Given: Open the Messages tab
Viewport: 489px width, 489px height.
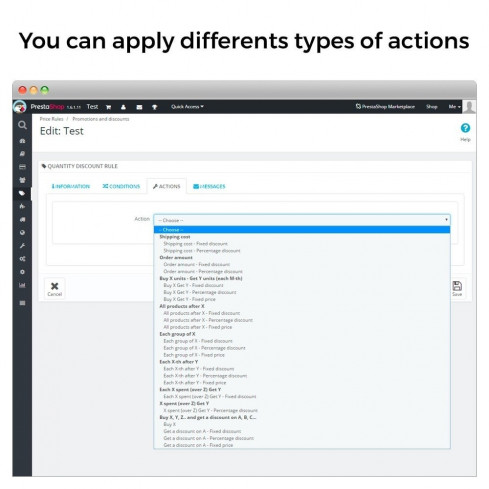Looking at the screenshot, I should click(209, 186).
